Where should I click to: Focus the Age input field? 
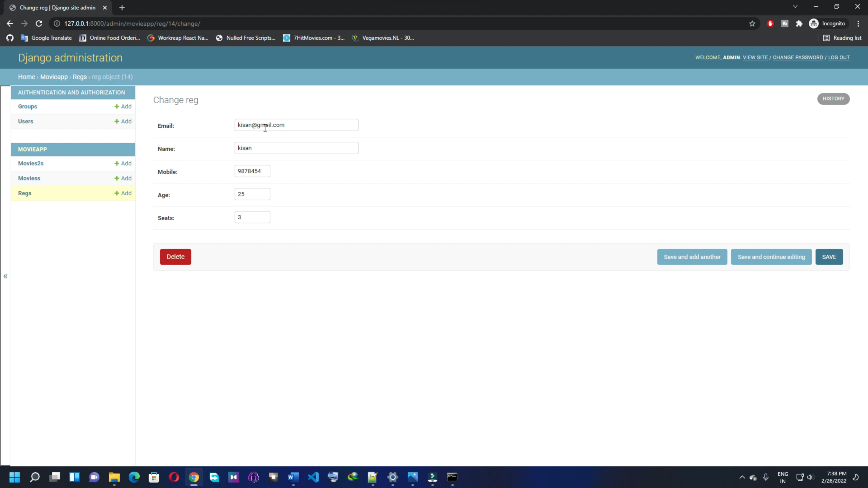pos(252,194)
